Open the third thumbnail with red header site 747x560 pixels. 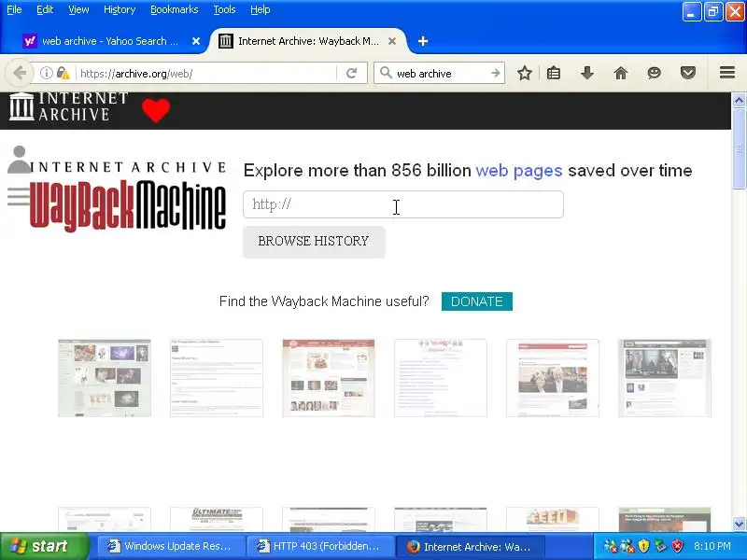[x=329, y=378]
